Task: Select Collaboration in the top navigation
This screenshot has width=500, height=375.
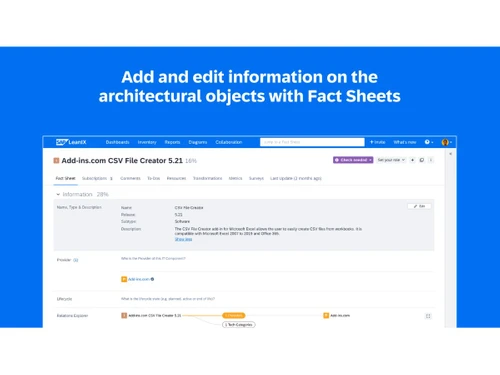Action: tap(229, 142)
